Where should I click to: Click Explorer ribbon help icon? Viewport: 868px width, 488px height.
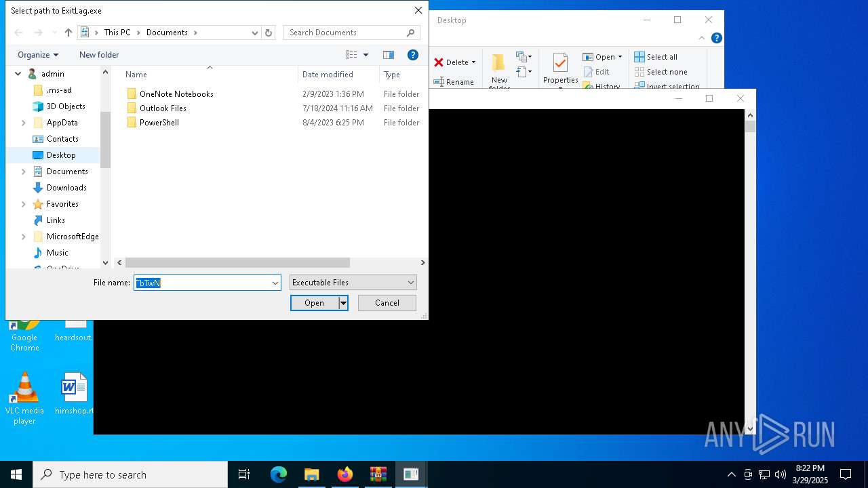(716, 39)
